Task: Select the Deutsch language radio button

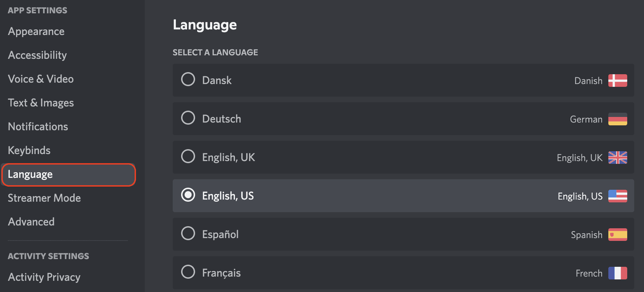Action: (x=188, y=118)
